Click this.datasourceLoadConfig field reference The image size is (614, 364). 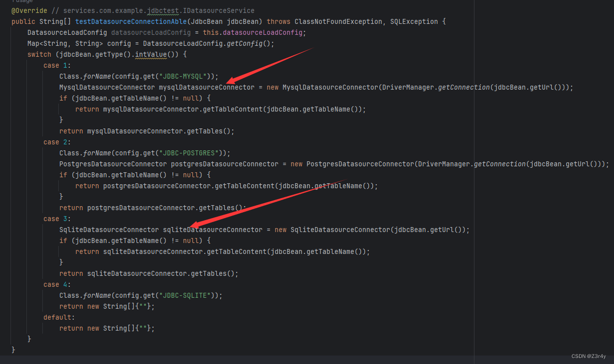[253, 32]
